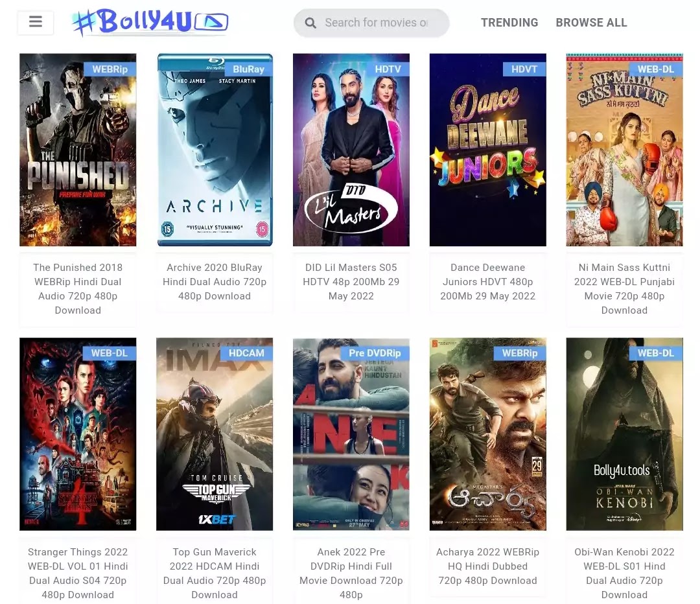The width and height of the screenshot is (700, 604).
Task: Click Acharya 2022 WEBRip title link
Action: [x=487, y=566]
